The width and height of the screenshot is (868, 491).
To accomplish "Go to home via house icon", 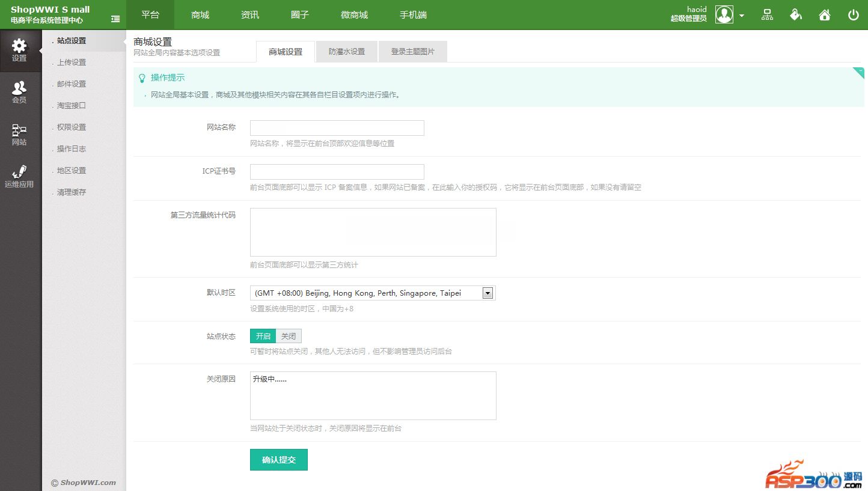I will 825,15.
